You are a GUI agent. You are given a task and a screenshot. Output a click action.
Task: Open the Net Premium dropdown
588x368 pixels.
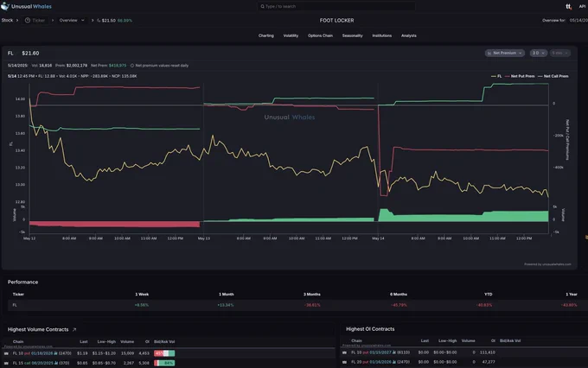pyautogui.click(x=505, y=54)
